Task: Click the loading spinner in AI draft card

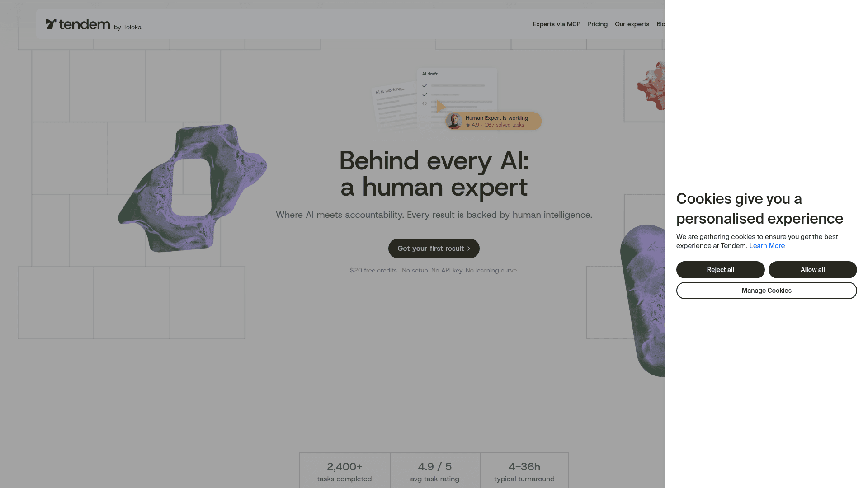Action: [425, 103]
